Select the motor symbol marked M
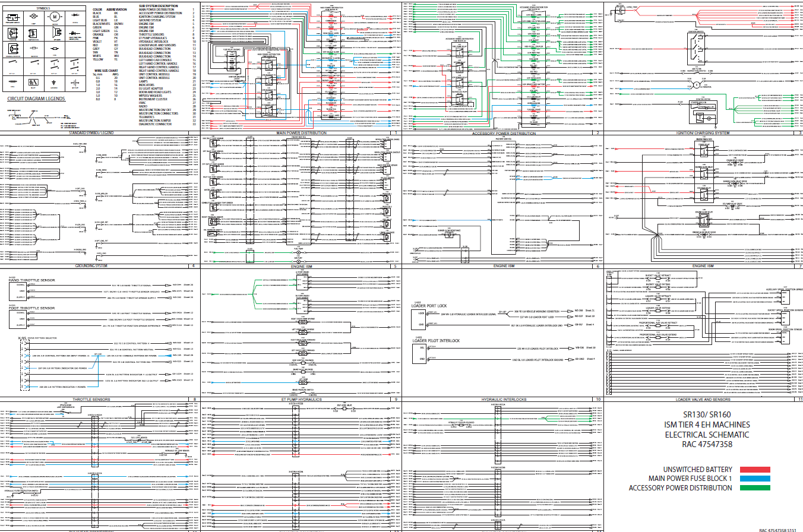 55,17
